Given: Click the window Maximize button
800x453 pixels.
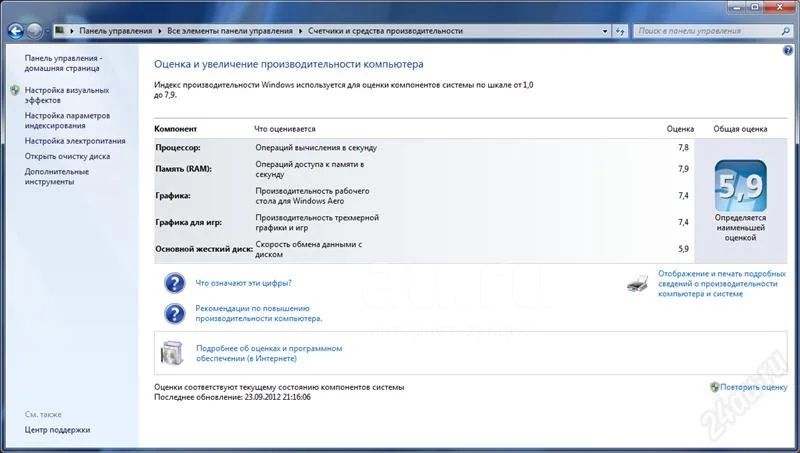Looking at the screenshot, I should [x=755, y=6].
